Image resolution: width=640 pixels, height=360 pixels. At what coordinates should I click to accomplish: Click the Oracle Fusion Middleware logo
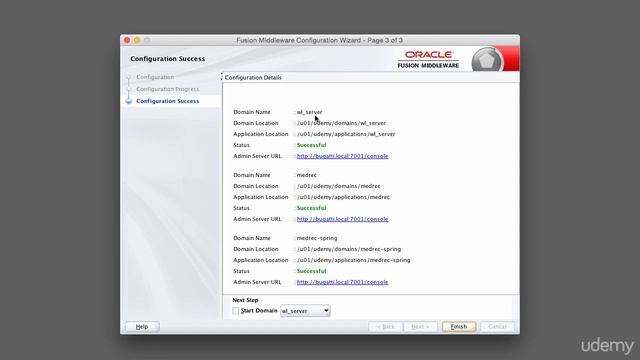pyautogui.click(x=428, y=59)
